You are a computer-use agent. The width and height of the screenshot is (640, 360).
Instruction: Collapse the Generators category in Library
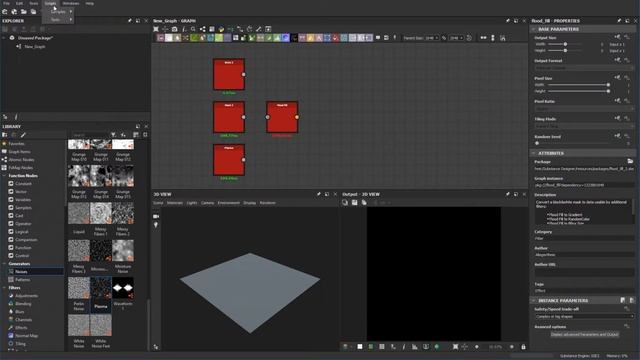pos(4,264)
